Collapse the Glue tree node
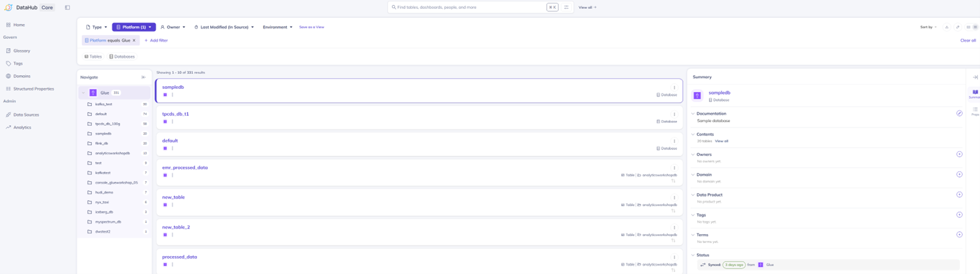The image size is (980, 274). [83, 93]
